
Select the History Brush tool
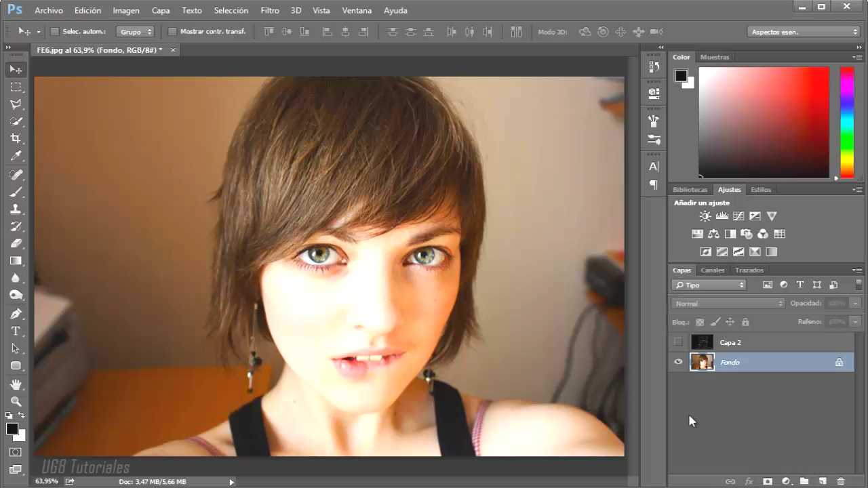click(16, 226)
